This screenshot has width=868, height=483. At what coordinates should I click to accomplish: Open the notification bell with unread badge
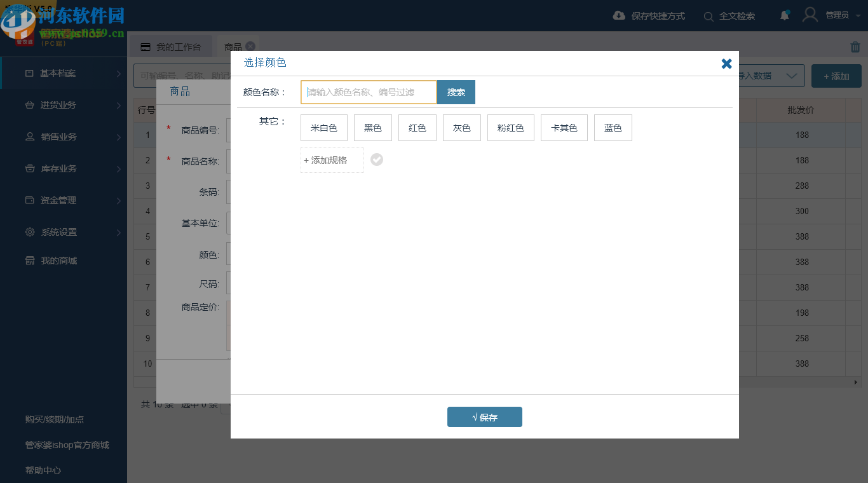pos(784,16)
